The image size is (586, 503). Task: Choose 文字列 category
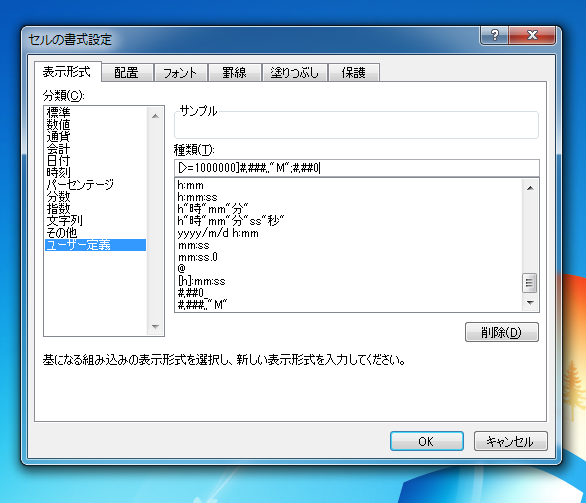pyautogui.click(x=95, y=220)
